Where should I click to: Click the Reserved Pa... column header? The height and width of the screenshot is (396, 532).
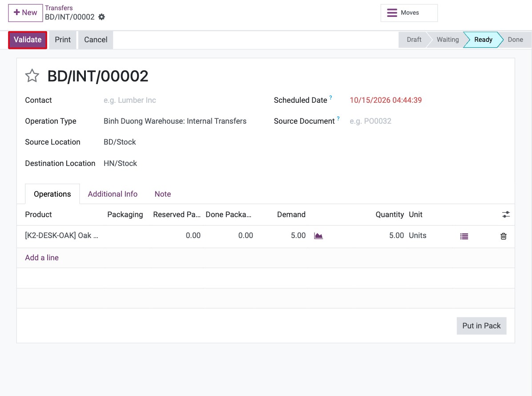tap(177, 214)
